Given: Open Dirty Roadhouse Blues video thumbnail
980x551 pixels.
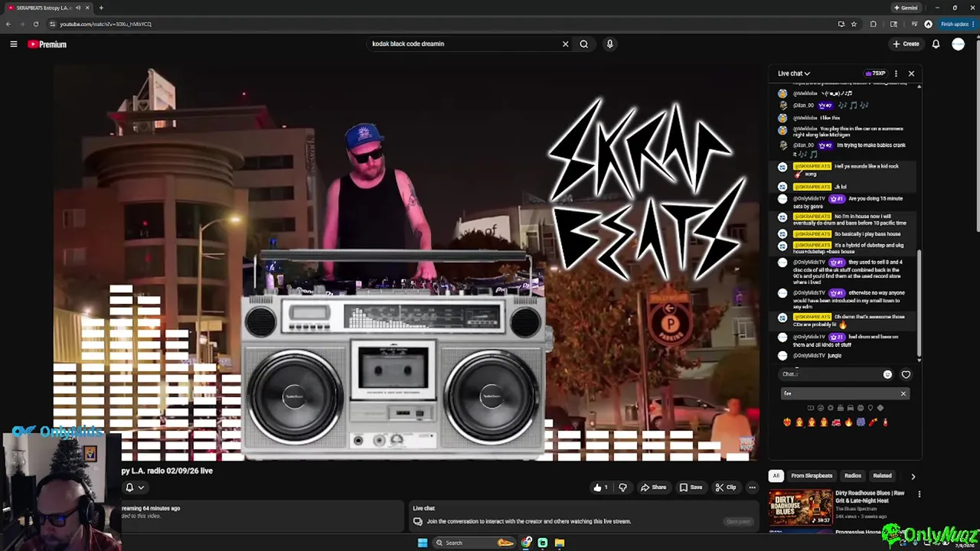Looking at the screenshot, I should pos(800,507).
